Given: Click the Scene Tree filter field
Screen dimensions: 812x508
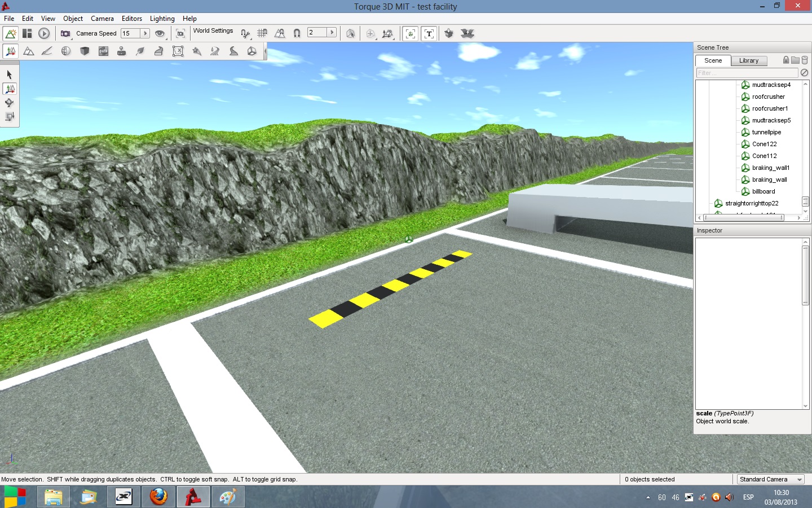Looking at the screenshot, I should 747,73.
